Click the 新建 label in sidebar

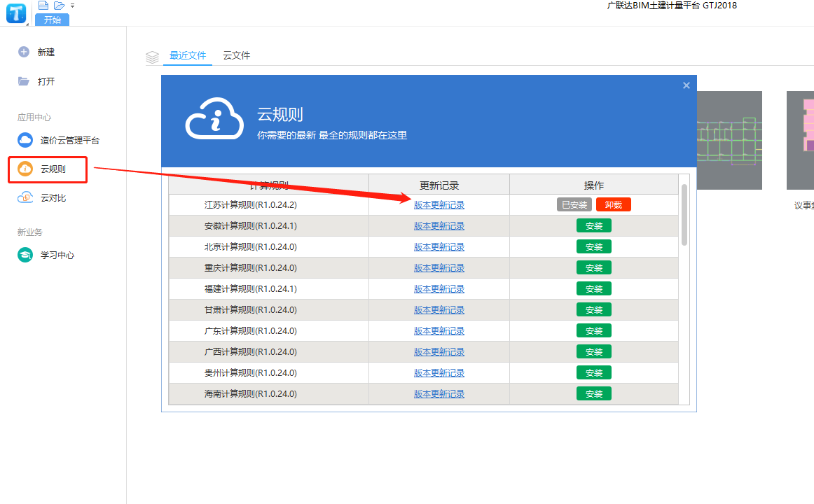(46, 52)
